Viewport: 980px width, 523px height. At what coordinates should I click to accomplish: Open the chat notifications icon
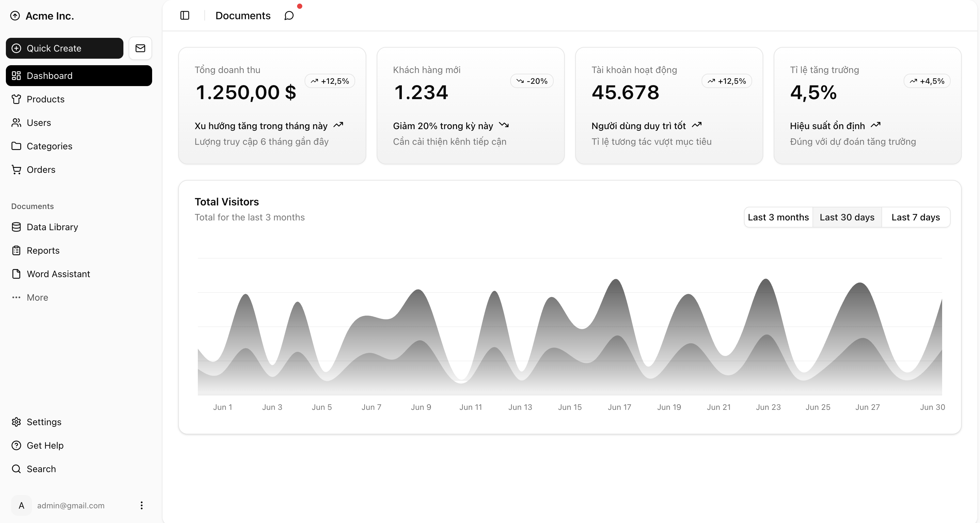tap(289, 16)
